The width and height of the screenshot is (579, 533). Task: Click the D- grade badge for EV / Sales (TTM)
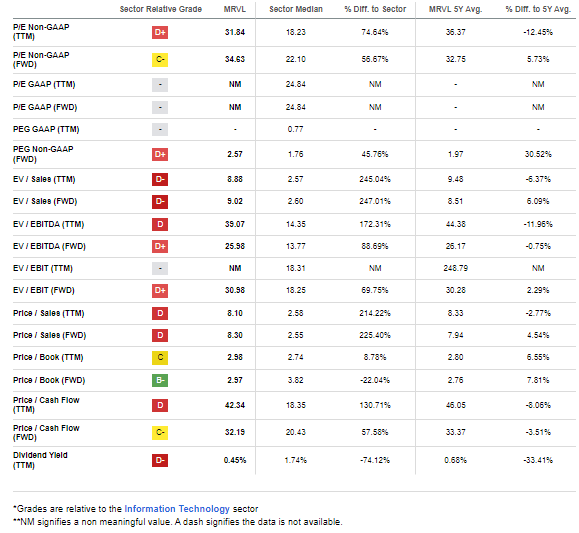tap(160, 180)
